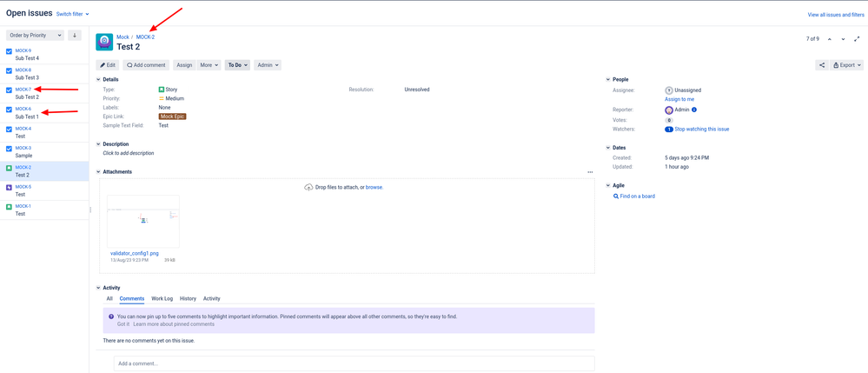Open the attachments three-dot options menu
This screenshot has height=373, width=868.
pos(590,172)
